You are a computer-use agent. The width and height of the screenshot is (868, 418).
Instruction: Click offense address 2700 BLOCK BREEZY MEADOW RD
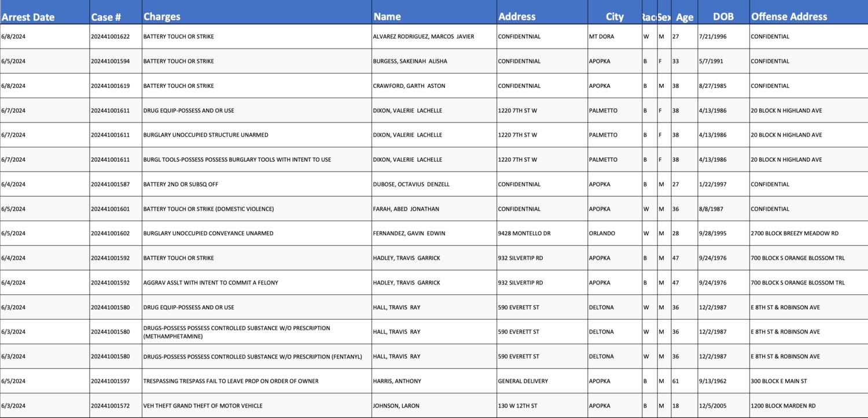[x=795, y=234]
